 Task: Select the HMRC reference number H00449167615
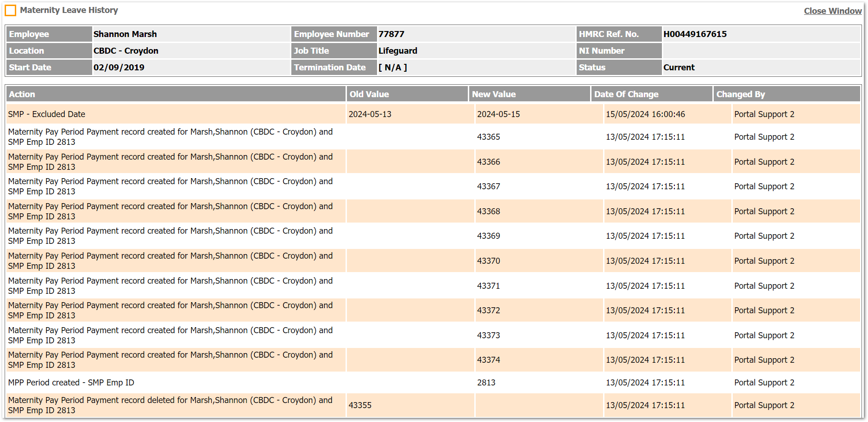695,34
